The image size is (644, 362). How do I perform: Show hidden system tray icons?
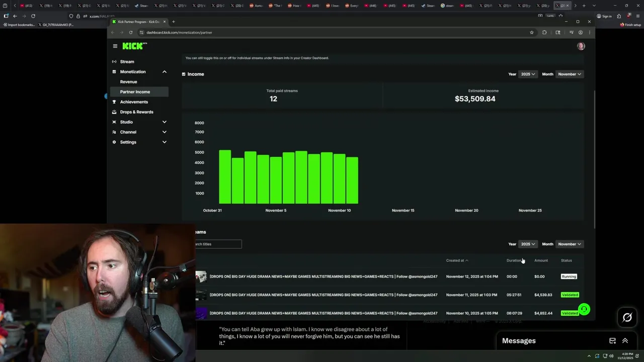coord(589,356)
